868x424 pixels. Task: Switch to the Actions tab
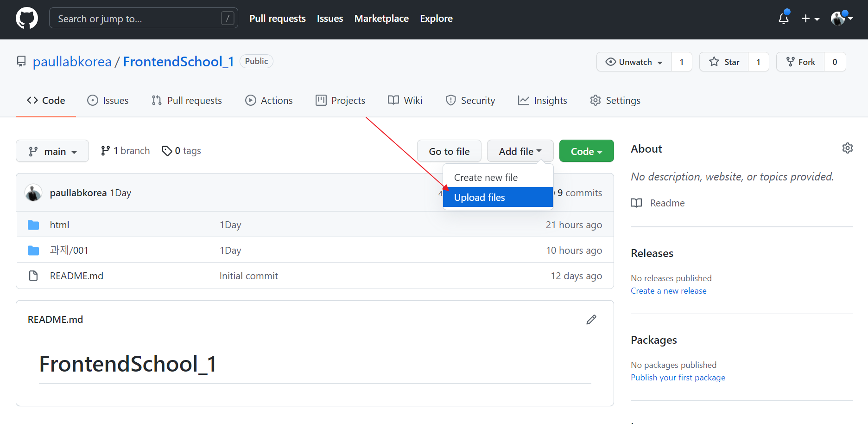(269, 101)
